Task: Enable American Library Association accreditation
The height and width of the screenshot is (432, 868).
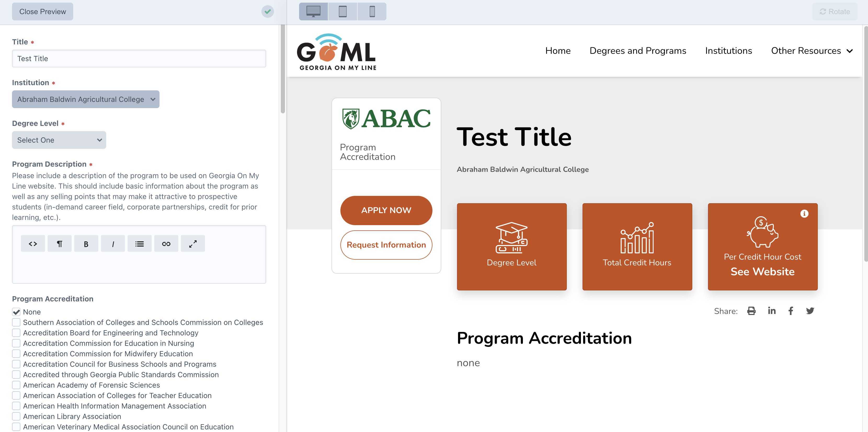Action: click(x=16, y=416)
